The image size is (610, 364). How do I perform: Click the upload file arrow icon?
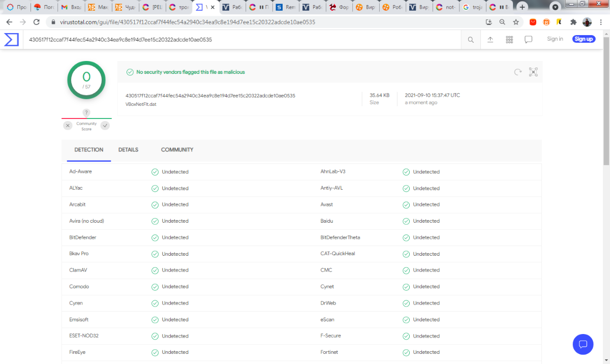pos(490,40)
